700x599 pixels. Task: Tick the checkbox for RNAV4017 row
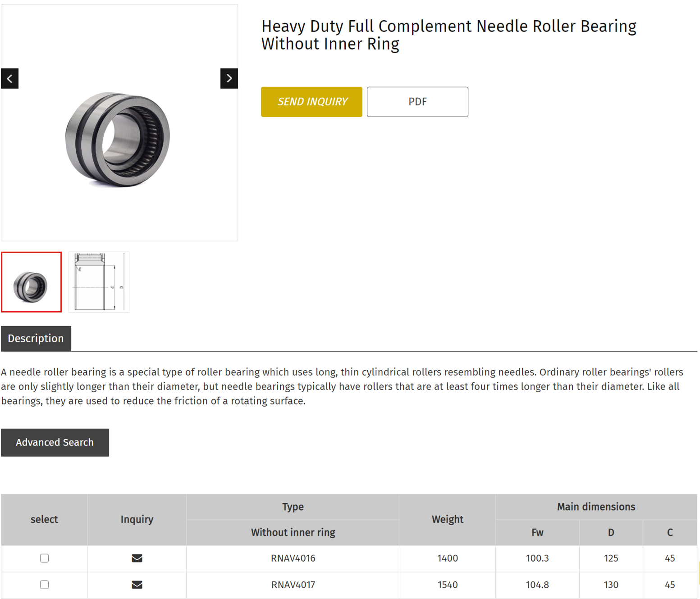[44, 585]
